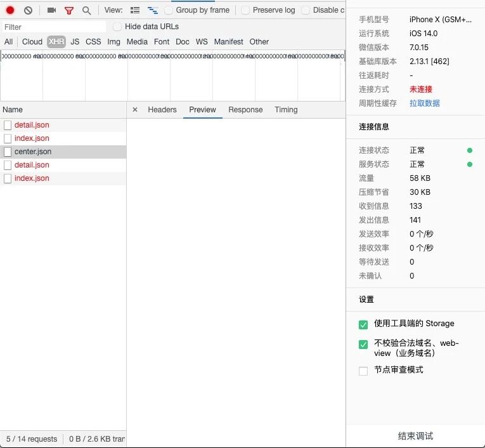Click the 结束调试 button
The height and width of the screenshot is (448, 485).
pos(415,436)
